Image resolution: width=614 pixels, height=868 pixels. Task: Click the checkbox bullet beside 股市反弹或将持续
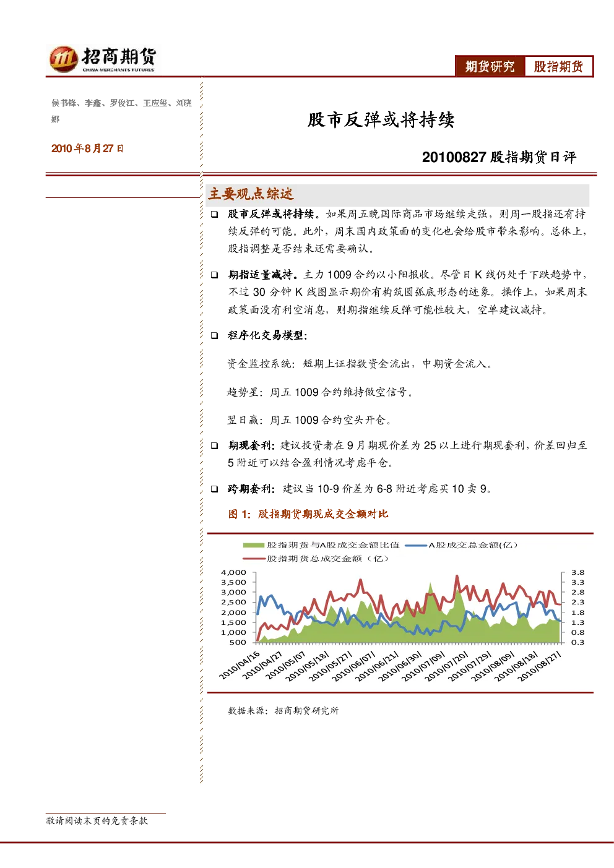pos(214,214)
